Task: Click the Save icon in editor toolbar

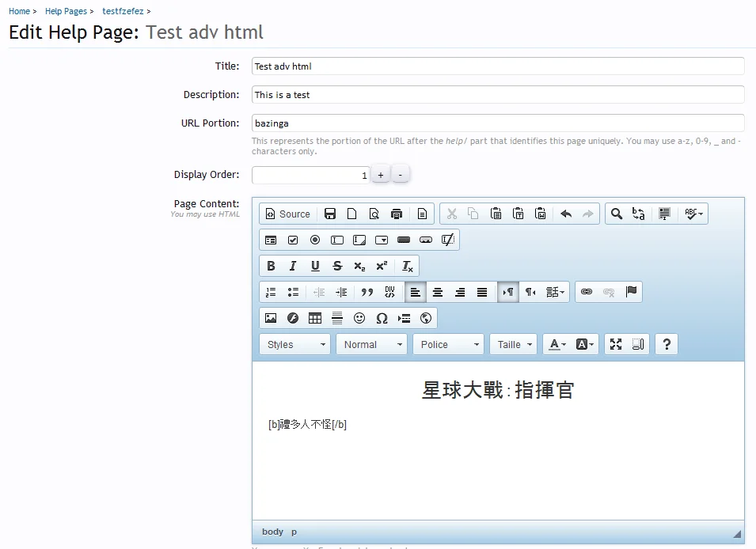Action: (x=330, y=214)
